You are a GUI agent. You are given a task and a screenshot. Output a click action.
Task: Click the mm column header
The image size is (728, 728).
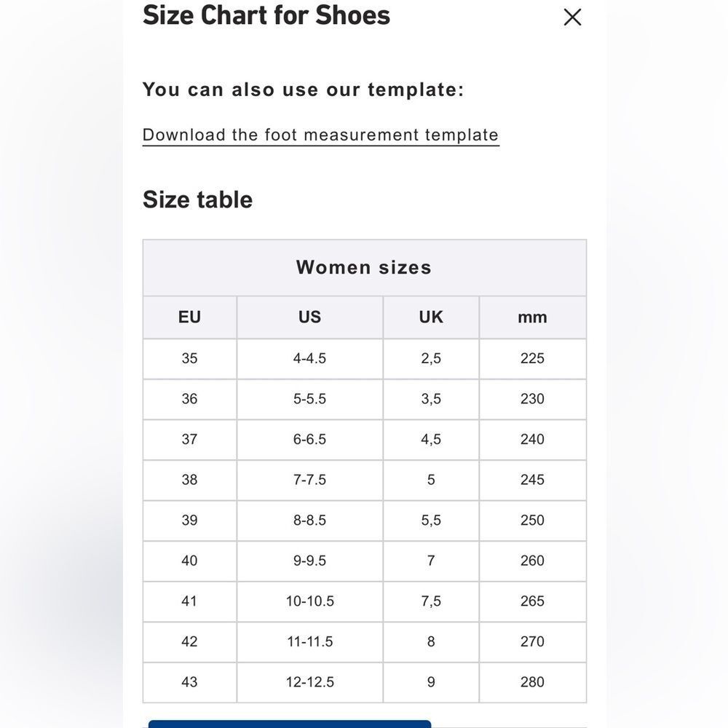tap(533, 317)
